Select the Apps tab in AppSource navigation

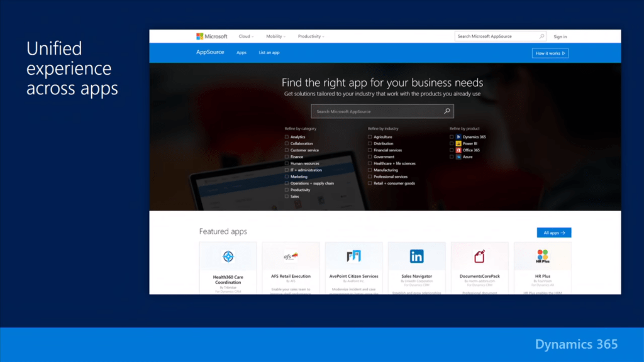point(241,53)
